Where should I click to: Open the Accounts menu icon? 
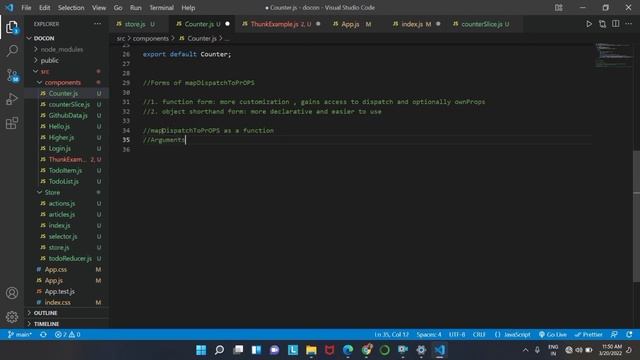coord(12,293)
